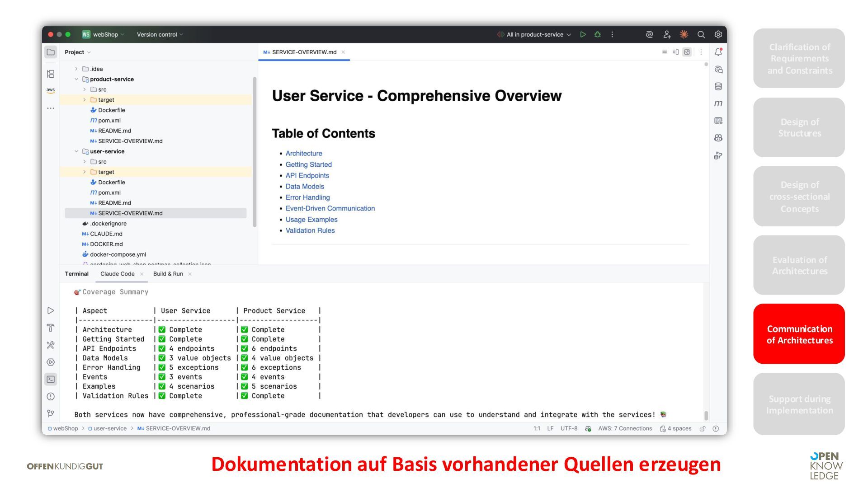Click the Project tree vertical scrollbar
Viewport: 868px width, 488px height.
pos(255,151)
